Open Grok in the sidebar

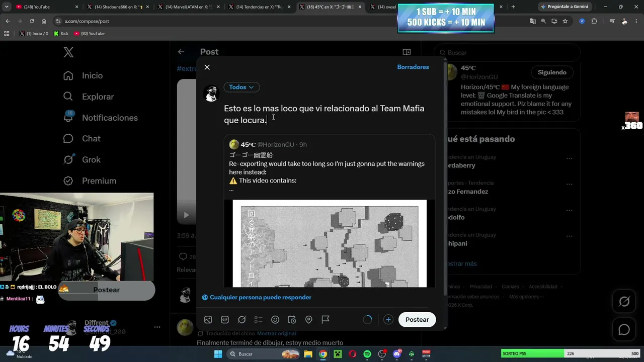(x=82, y=160)
